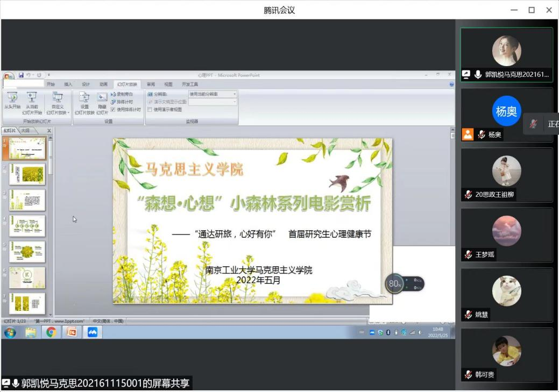Open the quick access toolbar customize arrow
This screenshot has height=392, width=559.
49,75
